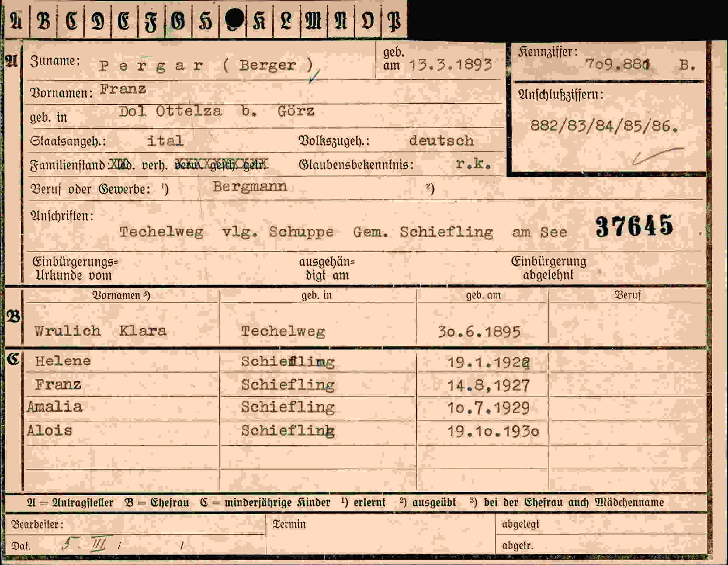Click the applicant birth date '13.3.1893'
Viewport: 728px width, 565px height.
coord(450,65)
